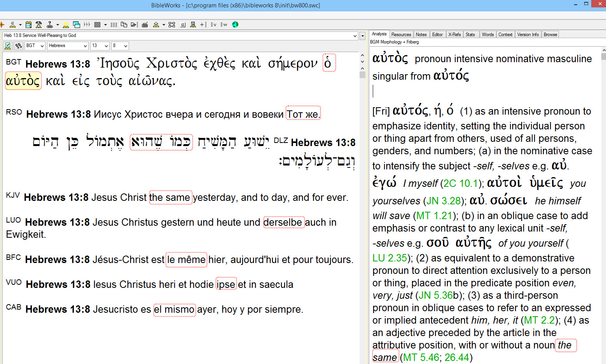This screenshot has height=364, width=606.
Task: Click the 'w' lines toolbar icon
Action: pyautogui.click(x=224, y=25)
